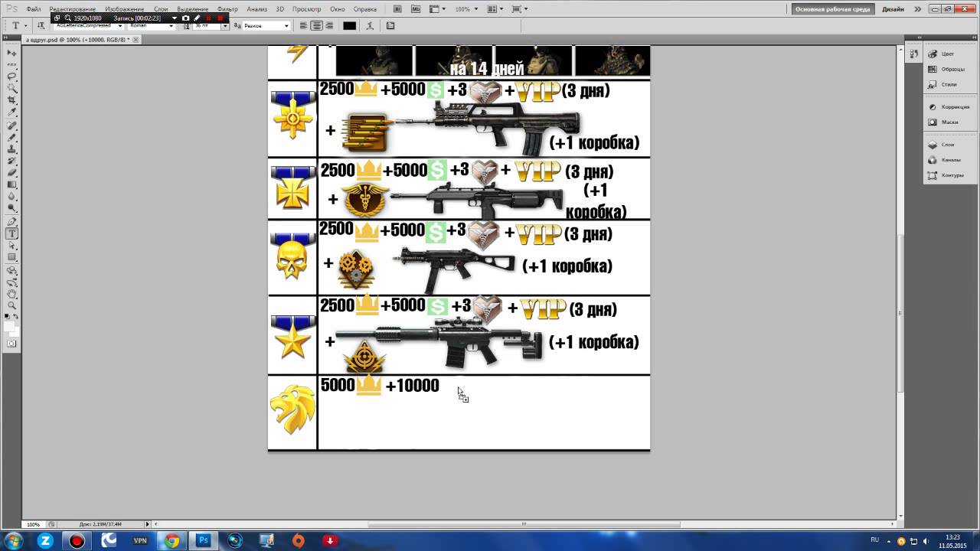The image size is (980, 551).
Task: Select the Rectangle shape tool
Action: [x=11, y=257]
